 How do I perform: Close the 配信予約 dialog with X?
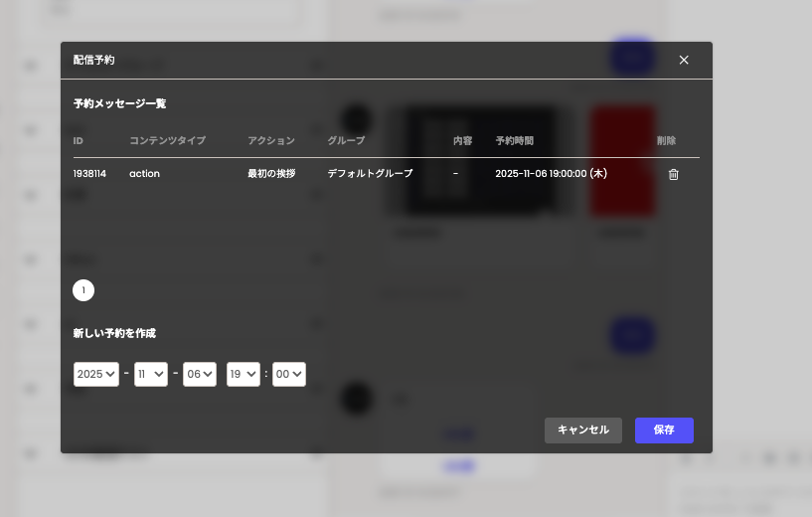pos(684,60)
